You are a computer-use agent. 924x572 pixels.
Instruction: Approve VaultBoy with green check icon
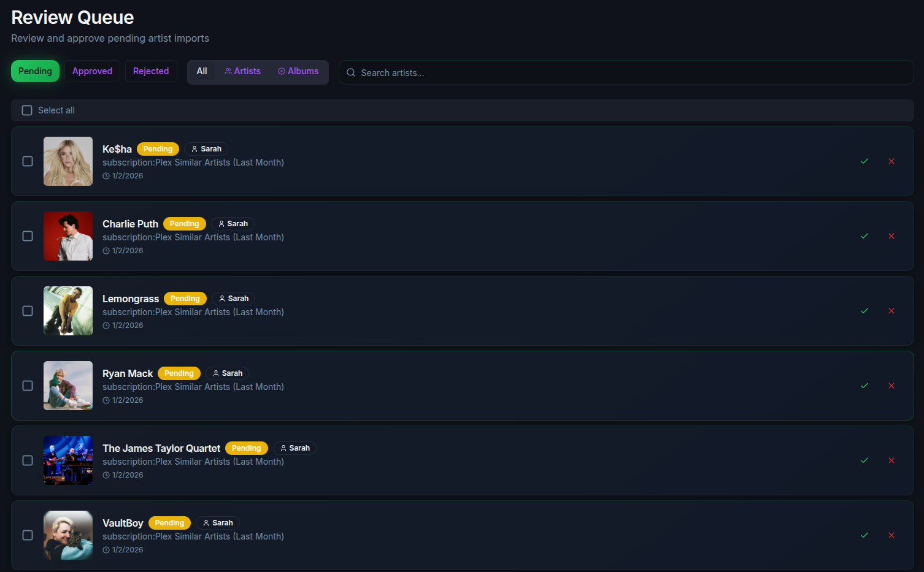click(864, 535)
